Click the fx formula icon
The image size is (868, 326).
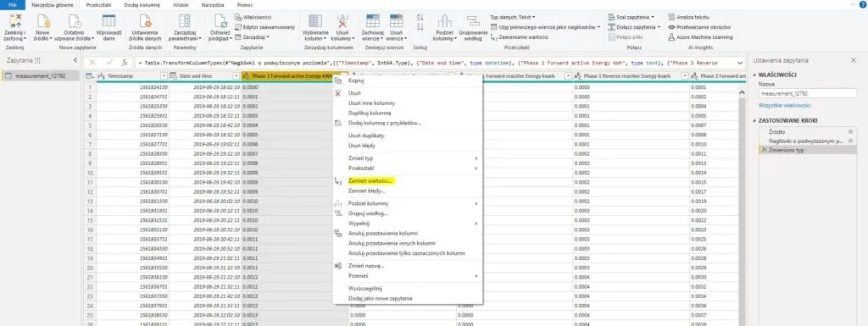point(125,63)
